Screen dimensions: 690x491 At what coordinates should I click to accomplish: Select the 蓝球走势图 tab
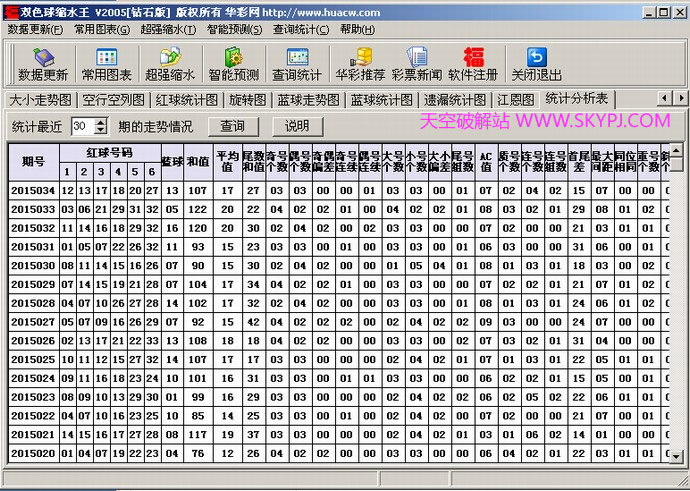point(309,100)
